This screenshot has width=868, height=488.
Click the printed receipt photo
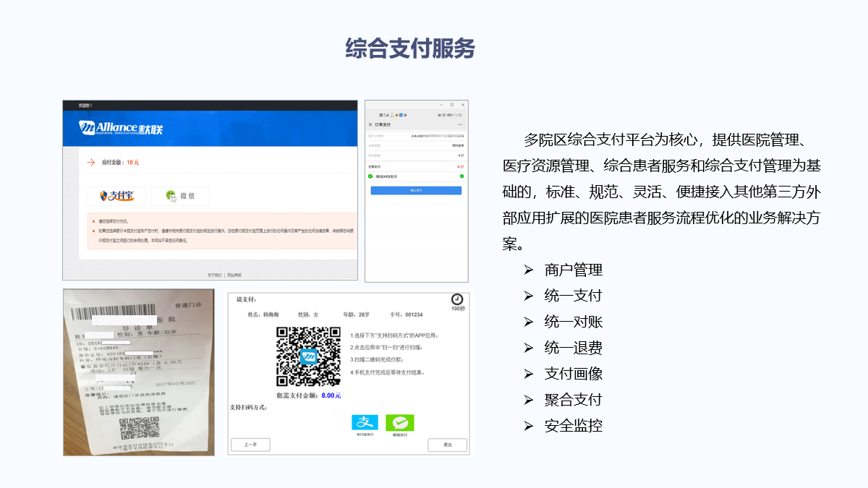tap(139, 372)
